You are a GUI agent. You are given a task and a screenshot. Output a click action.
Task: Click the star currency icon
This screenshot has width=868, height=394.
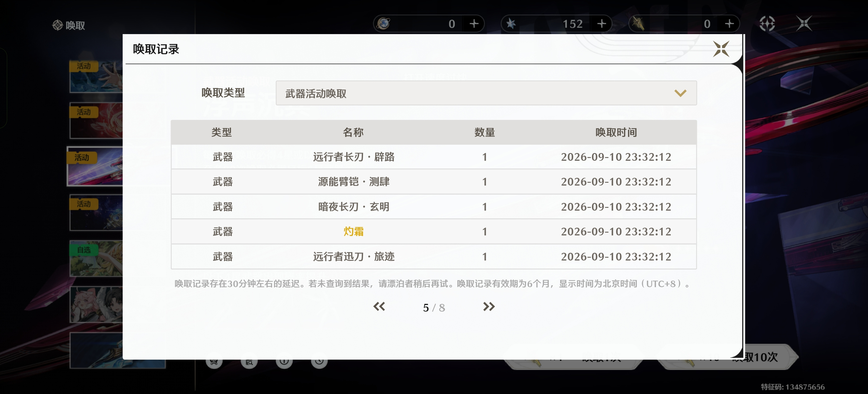click(x=511, y=24)
